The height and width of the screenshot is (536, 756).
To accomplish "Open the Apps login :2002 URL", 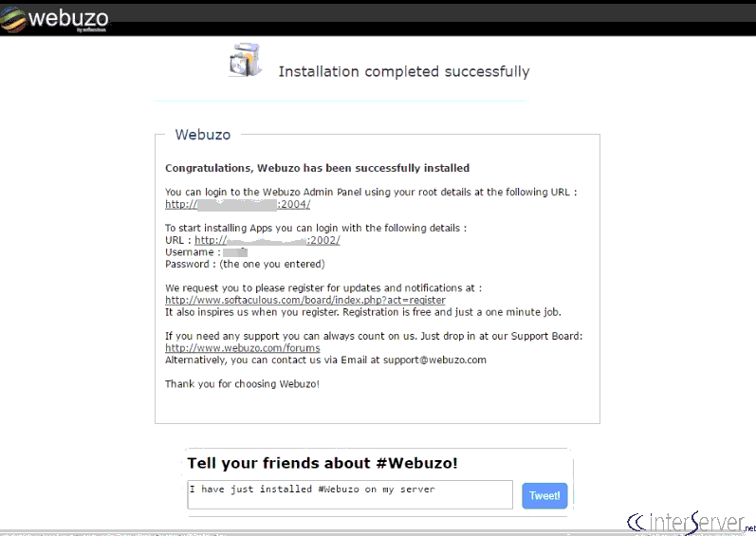I will point(267,240).
